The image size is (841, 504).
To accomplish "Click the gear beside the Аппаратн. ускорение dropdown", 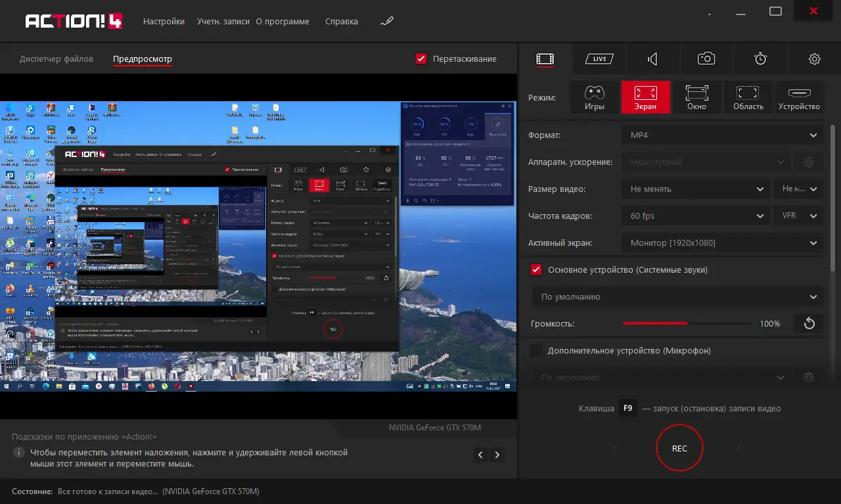I will 809,162.
